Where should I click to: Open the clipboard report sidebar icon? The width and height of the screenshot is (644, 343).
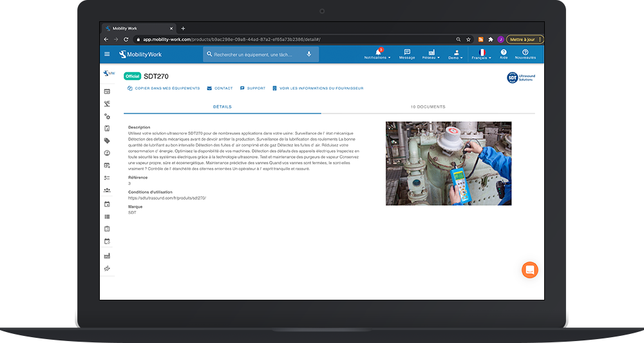(x=107, y=229)
